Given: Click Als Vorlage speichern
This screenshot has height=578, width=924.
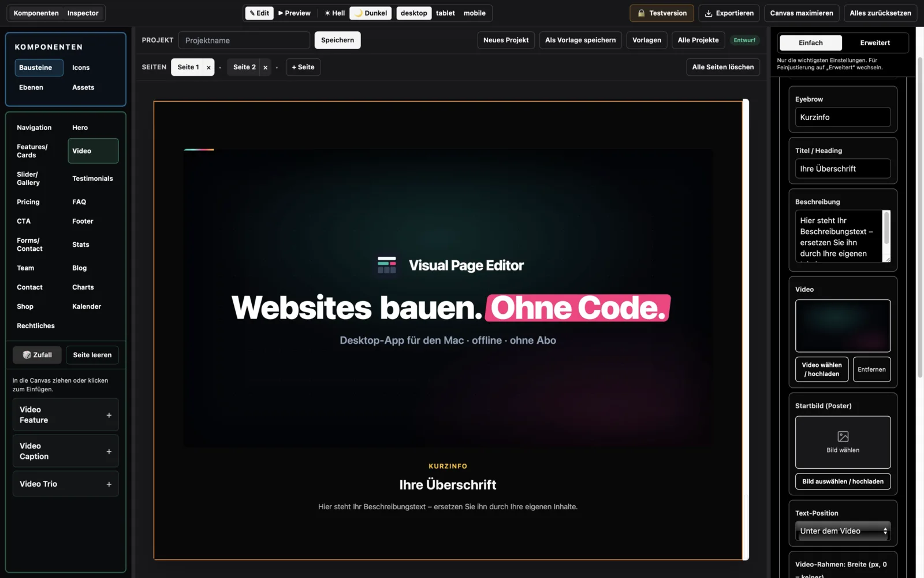Looking at the screenshot, I should 580,40.
